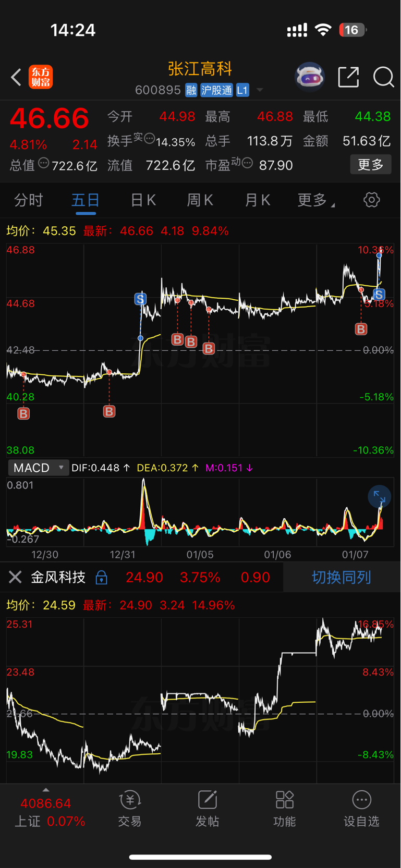
Task: Tap DEA:0.372 value
Action: (167, 468)
